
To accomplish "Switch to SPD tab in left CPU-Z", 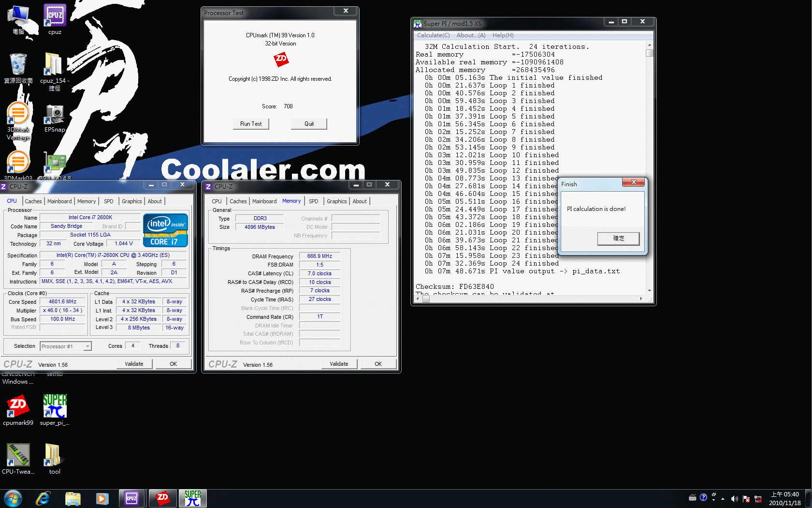I will coord(109,201).
